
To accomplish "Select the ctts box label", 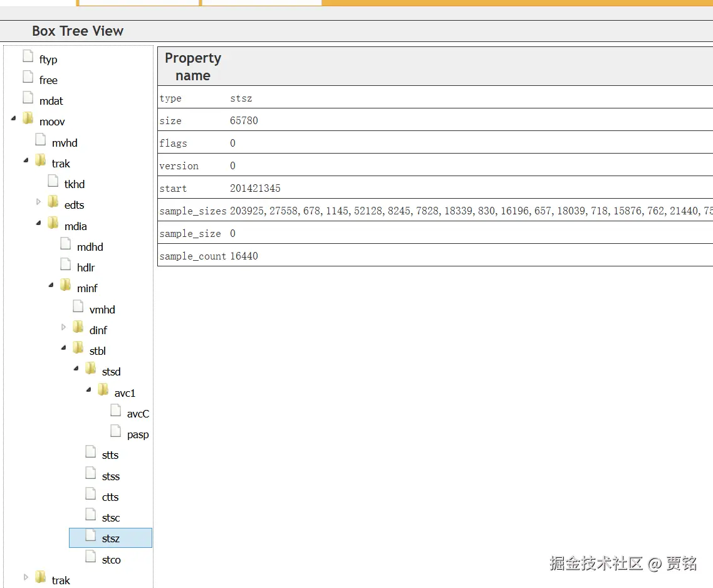I will (x=110, y=497).
